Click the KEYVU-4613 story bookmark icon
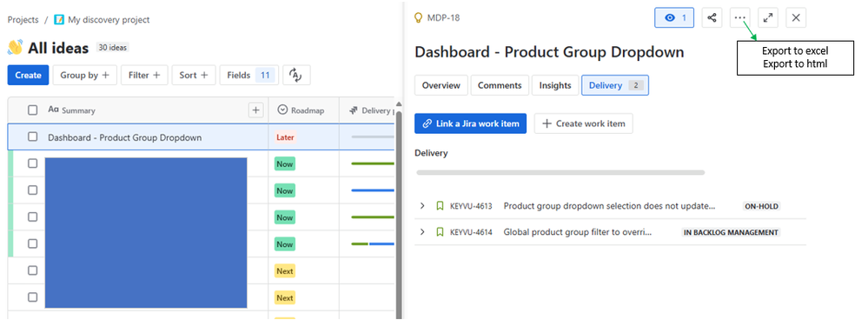The image size is (868, 320). (440, 206)
